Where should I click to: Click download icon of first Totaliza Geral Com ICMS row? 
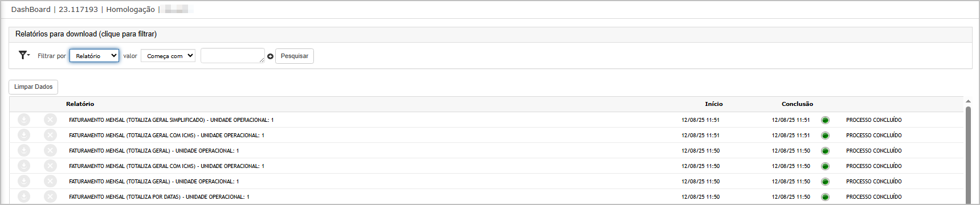(x=24, y=135)
